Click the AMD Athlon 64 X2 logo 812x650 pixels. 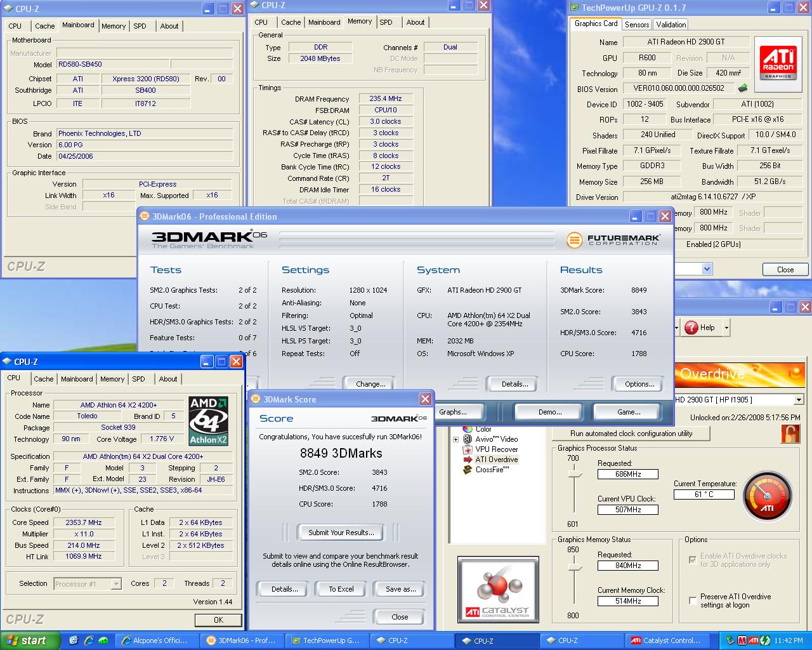pos(209,421)
